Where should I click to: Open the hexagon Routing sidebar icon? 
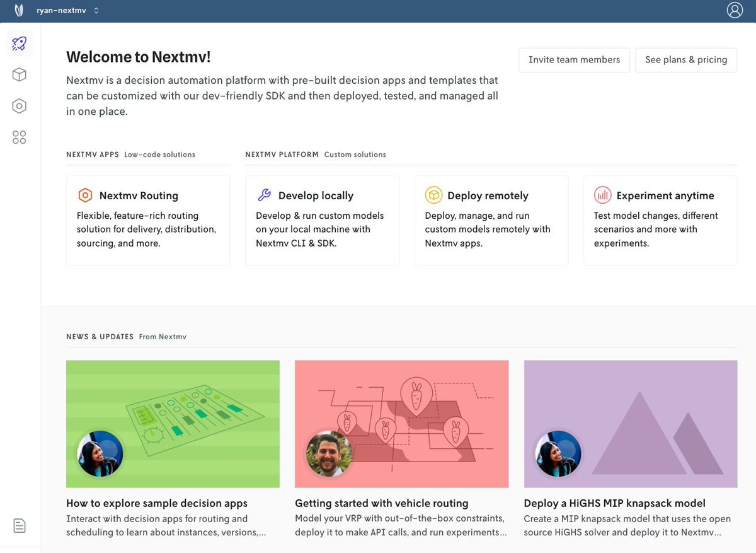point(20,106)
